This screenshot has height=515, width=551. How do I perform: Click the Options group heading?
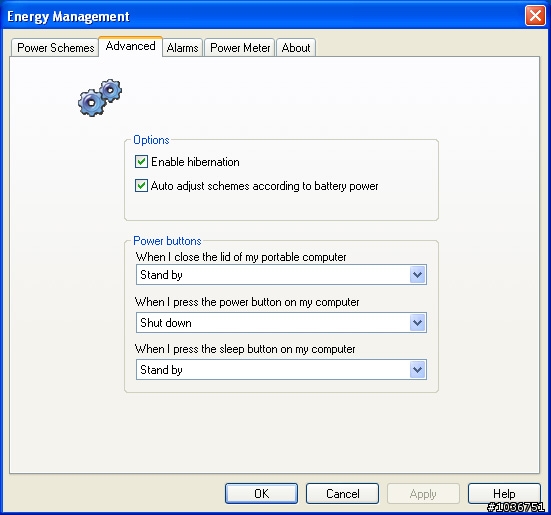151,140
